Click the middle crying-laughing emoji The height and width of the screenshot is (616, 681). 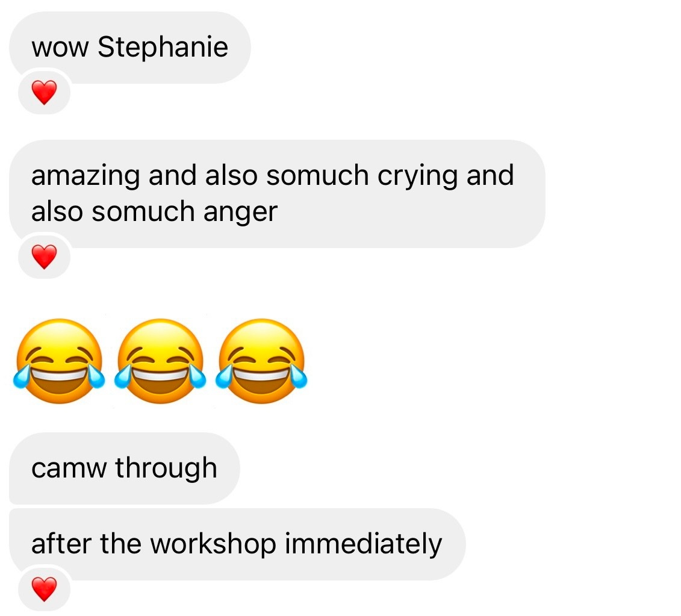[160, 361]
